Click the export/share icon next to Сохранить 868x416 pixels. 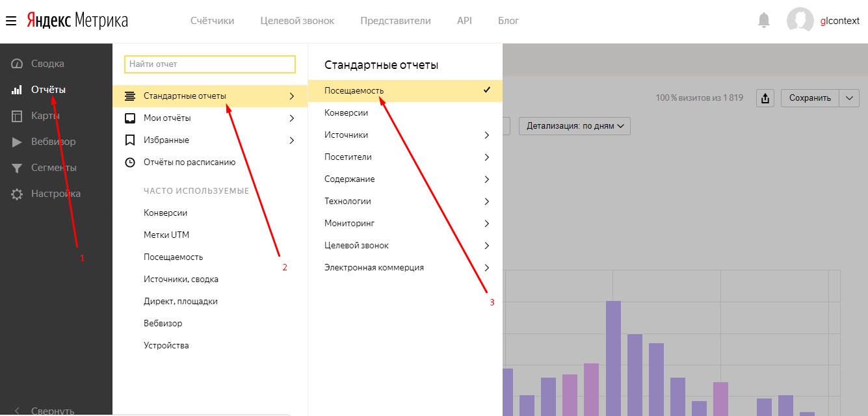pos(765,98)
